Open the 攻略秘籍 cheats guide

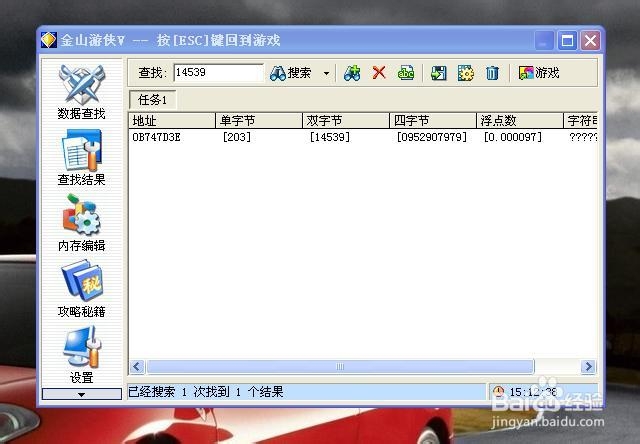click(x=82, y=290)
